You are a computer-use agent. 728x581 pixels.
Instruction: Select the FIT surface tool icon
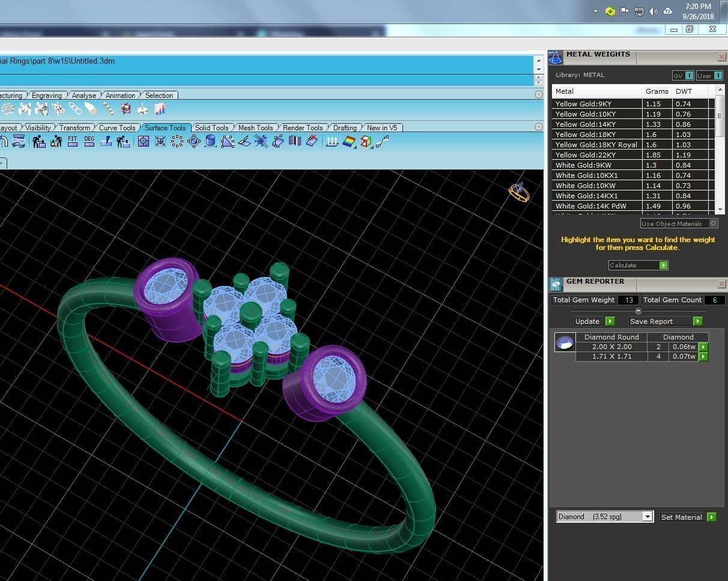pyautogui.click(x=73, y=141)
